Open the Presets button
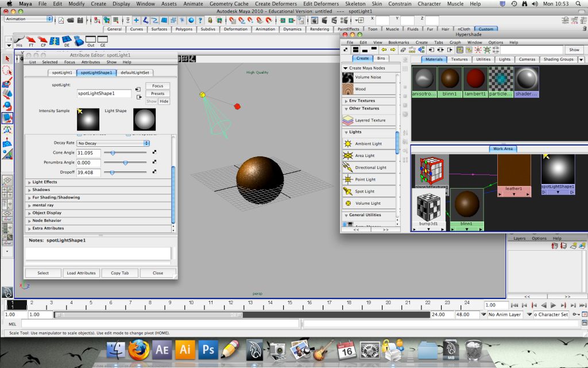Screen dimensions: 588x368 157,94
